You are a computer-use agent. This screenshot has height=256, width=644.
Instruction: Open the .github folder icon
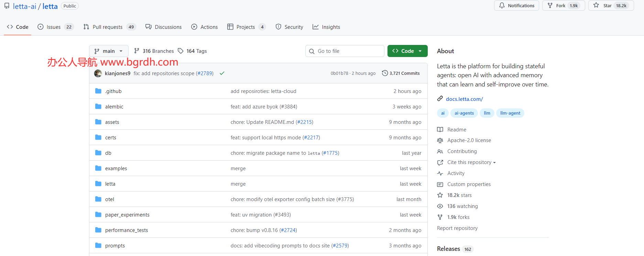[98, 91]
